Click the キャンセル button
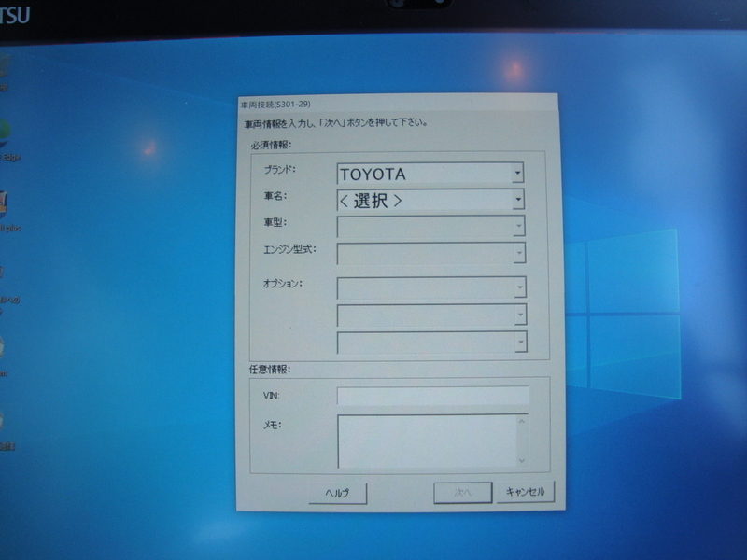The image size is (747, 560). tap(526, 492)
